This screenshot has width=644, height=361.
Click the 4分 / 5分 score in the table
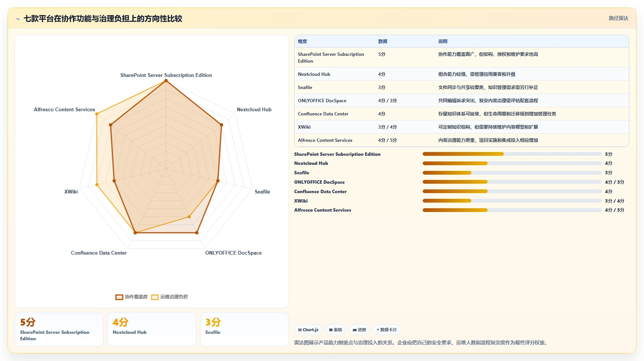[388, 140]
